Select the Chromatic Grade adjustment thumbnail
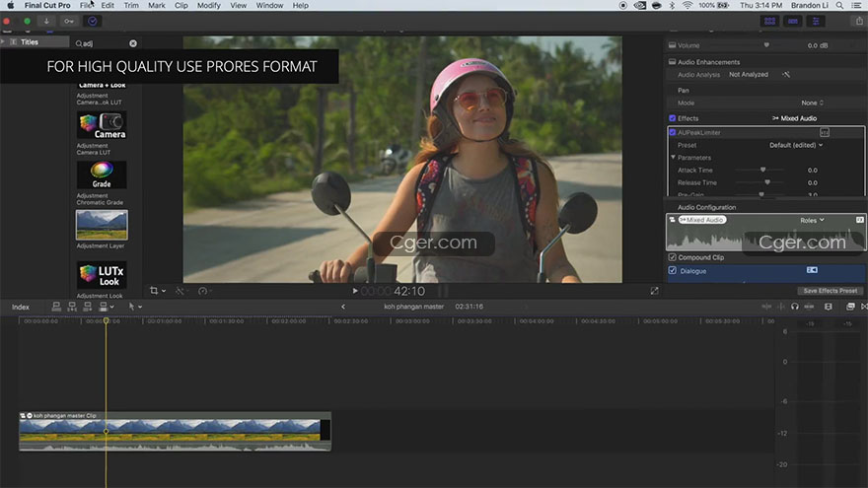 (x=102, y=174)
